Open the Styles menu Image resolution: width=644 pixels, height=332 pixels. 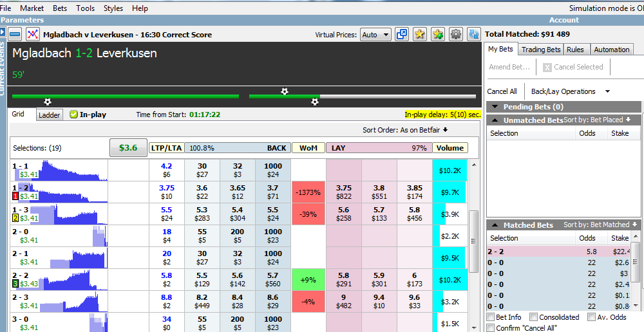point(113,8)
